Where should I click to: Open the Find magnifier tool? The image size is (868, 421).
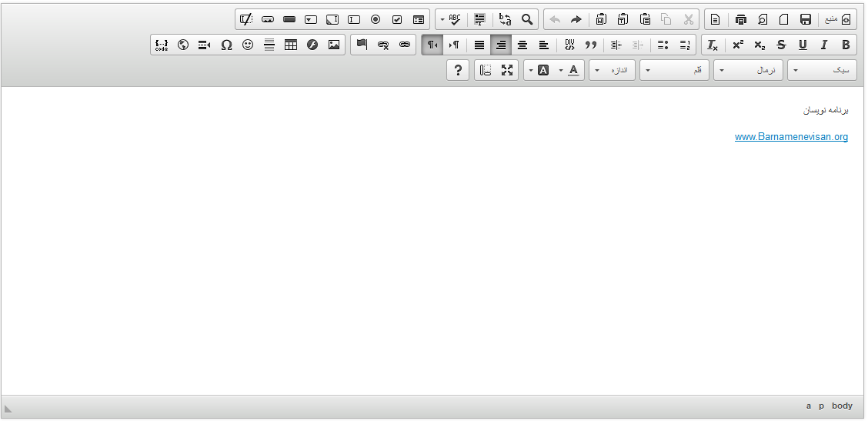pos(527,19)
